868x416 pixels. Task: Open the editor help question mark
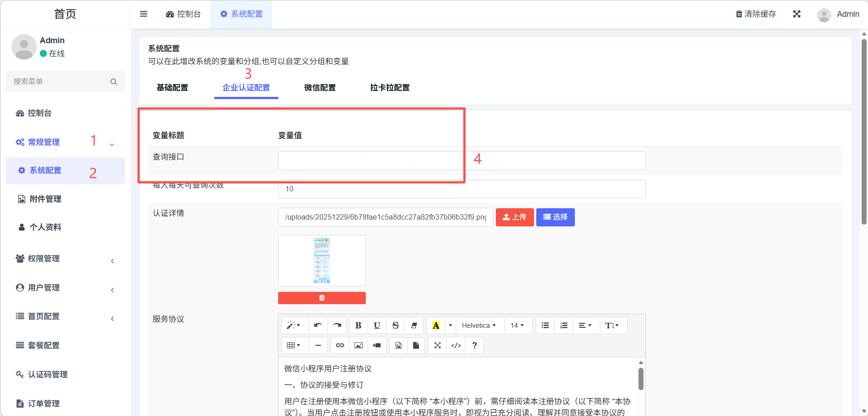pyautogui.click(x=474, y=346)
